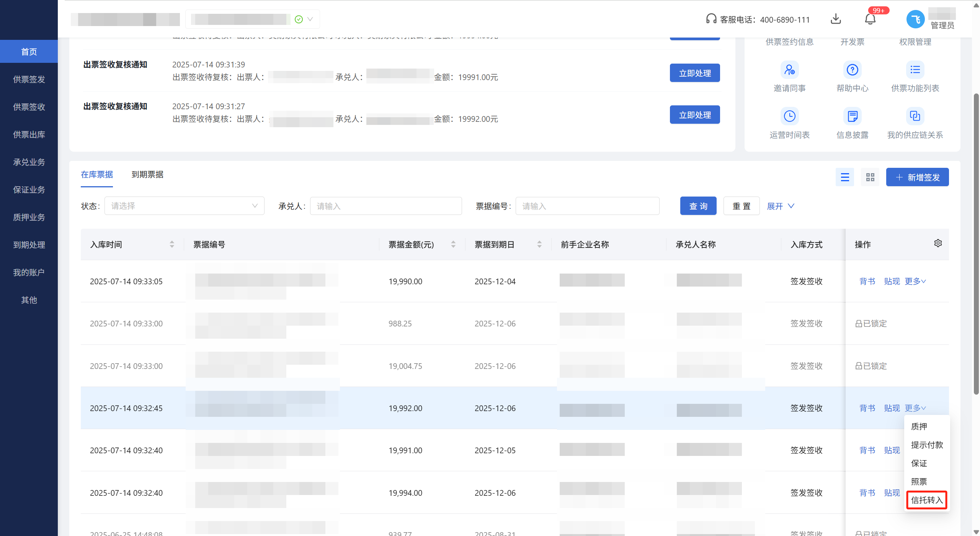The width and height of the screenshot is (980, 536).
Task: Open 供票功能列表 icon
Action: click(x=915, y=70)
